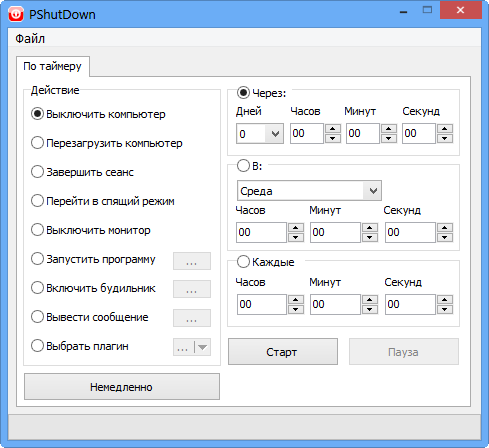The image size is (489, 448).
Task: Select Запустить программу radio button
Action: pyautogui.click(x=93, y=259)
